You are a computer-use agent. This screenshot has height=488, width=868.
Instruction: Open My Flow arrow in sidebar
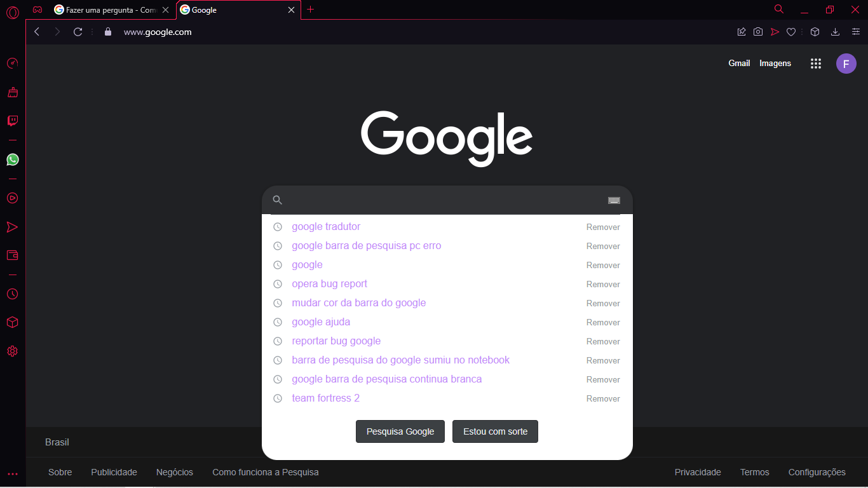(12, 227)
